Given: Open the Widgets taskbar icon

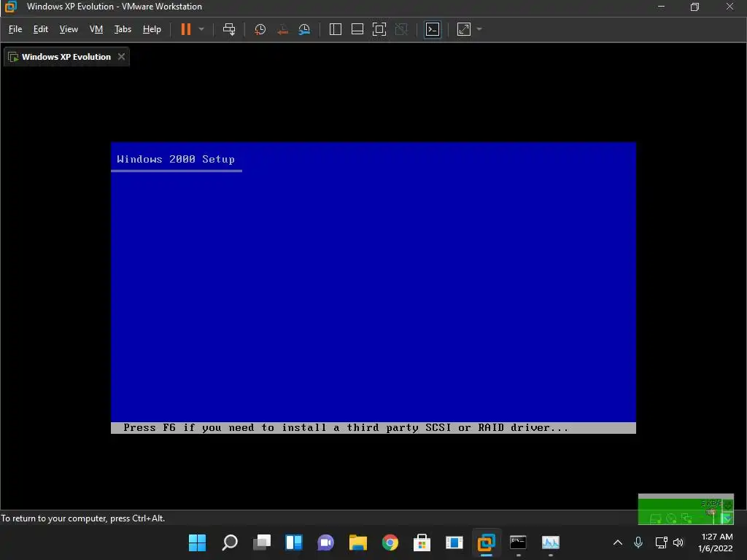Looking at the screenshot, I should click(x=294, y=542).
